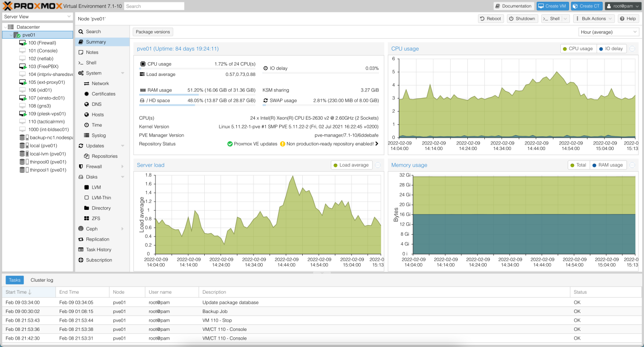Image resolution: width=644 pixels, height=347 pixels.
Task: Open ZFS storage page
Action: [x=96, y=219]
